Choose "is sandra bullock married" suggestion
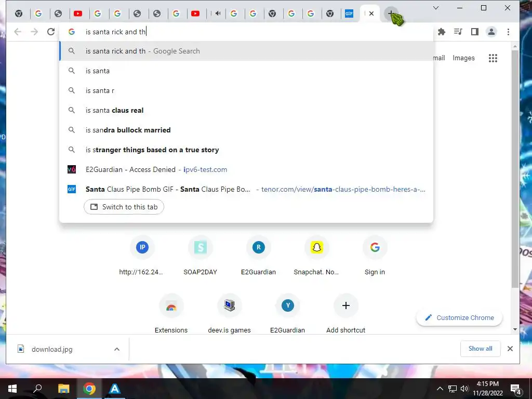532x399 pixels. [246, 130]
